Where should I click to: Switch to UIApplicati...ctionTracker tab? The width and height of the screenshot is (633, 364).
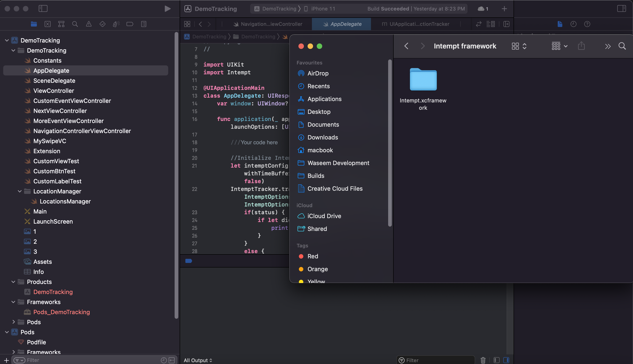click(x=416, y=24)
